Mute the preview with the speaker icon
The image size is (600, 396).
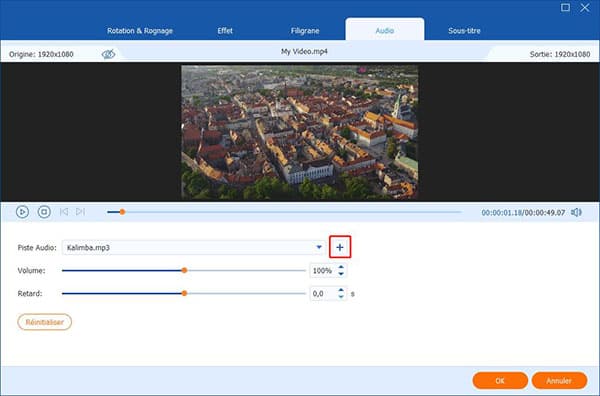click(576, 212)
